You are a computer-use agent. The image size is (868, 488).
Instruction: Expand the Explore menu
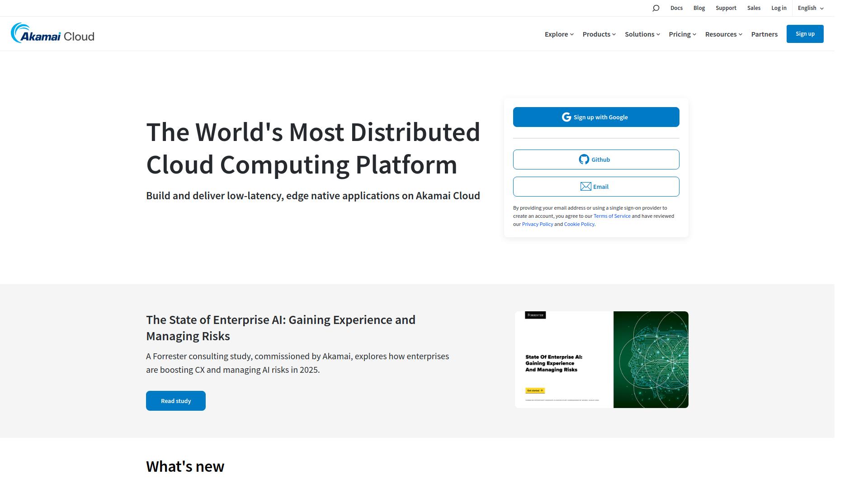pos(559,34)
